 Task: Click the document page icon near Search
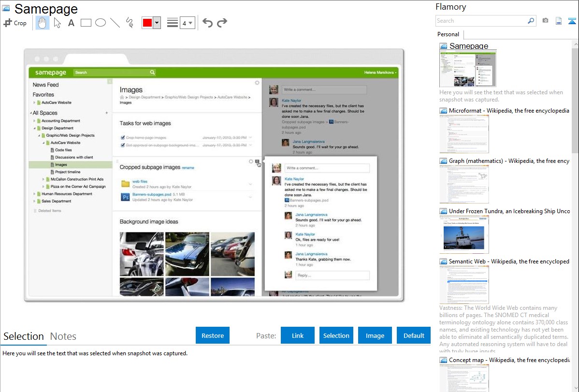pyautogui.click(x=559, y=21)
